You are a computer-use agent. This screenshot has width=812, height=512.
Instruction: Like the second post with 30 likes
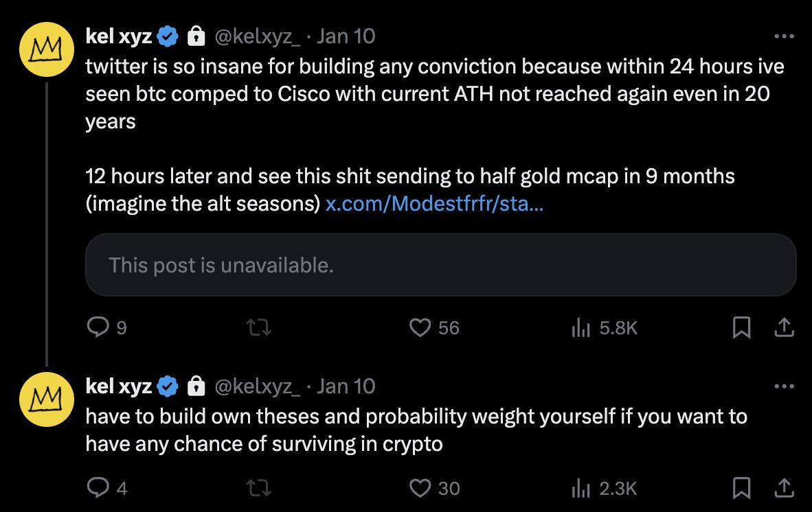[420, 488]
